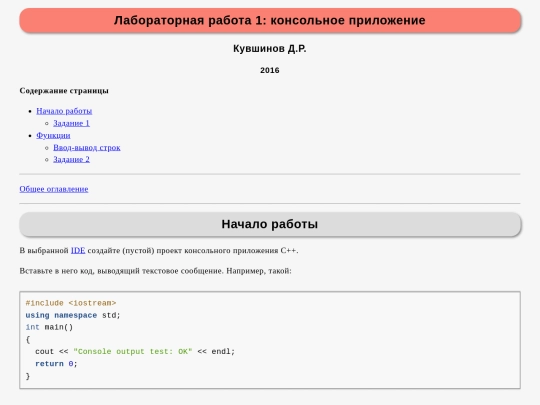Click the 'Общее оглавление' link

[54, 189]
